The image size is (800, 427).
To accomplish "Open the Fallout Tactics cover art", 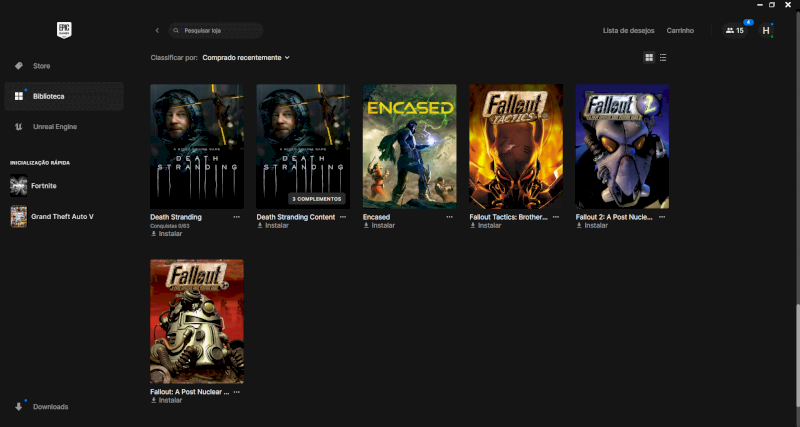I will [516, 146].
